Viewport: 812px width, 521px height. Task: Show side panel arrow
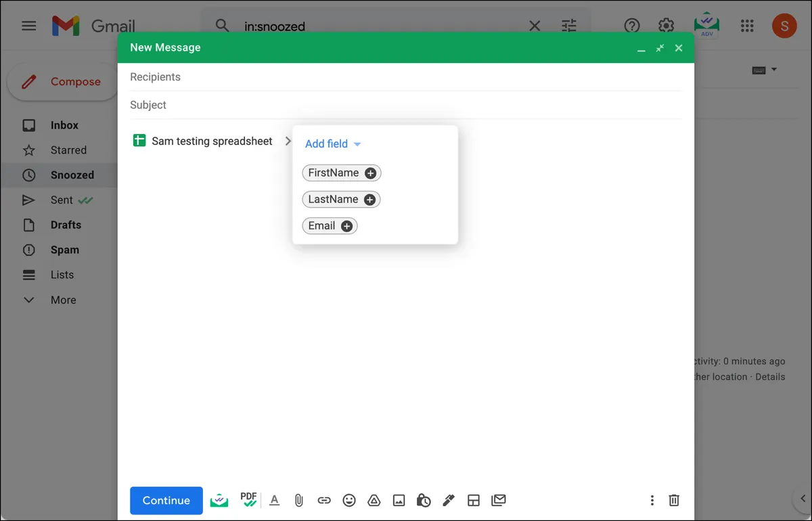(802, 499)
